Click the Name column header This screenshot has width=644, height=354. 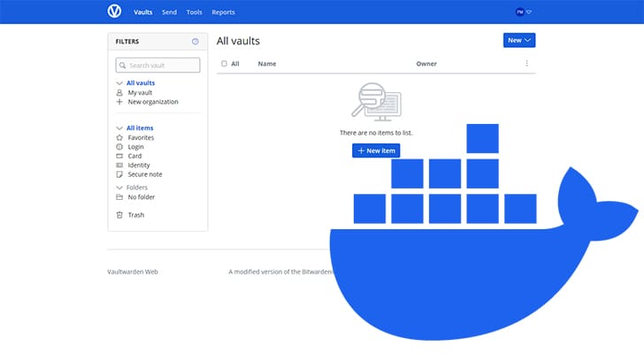click(x=267, y=64)
